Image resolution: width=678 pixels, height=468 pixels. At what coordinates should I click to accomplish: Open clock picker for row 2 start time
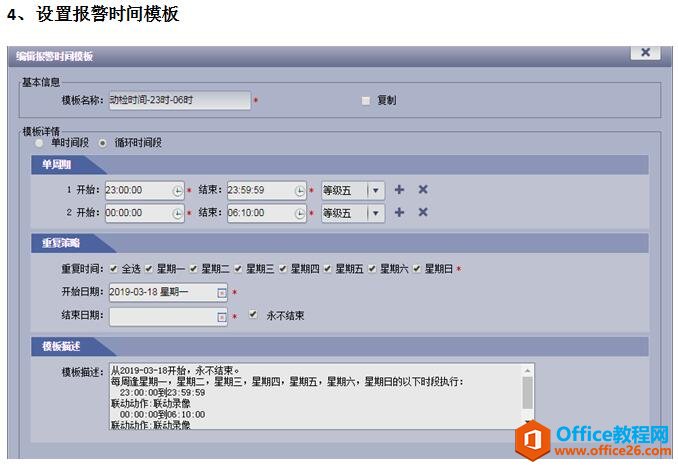pyautogui.click(x=177, y=213)
